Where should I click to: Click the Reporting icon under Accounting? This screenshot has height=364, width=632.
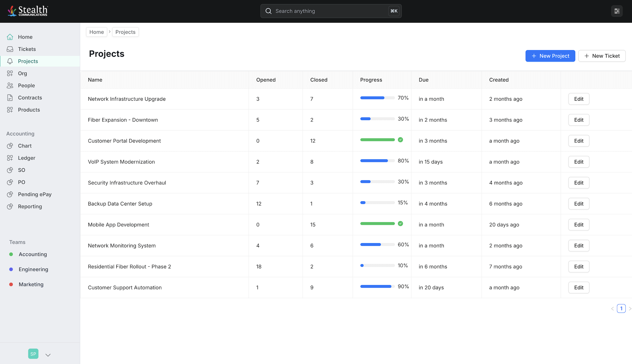point(10,206)
